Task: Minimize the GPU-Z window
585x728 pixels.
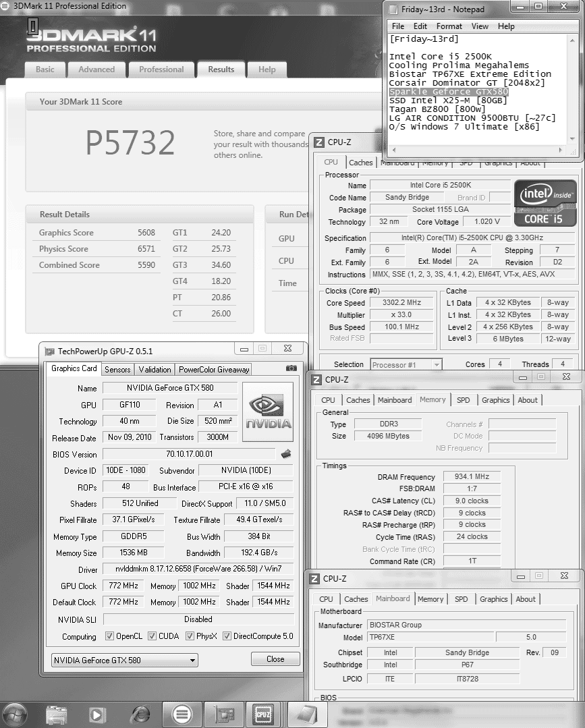Action: [x=244, y=349]
